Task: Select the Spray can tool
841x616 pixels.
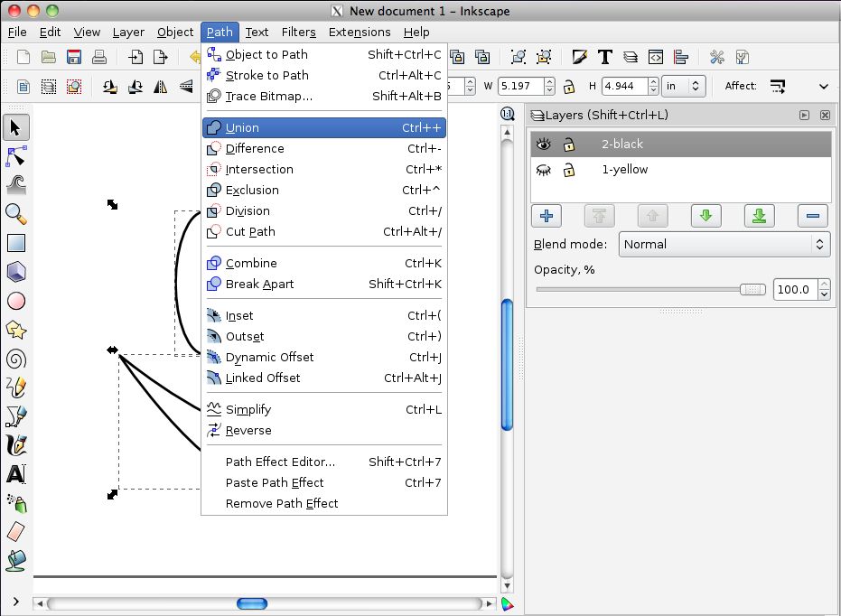Action: (15, 503)
